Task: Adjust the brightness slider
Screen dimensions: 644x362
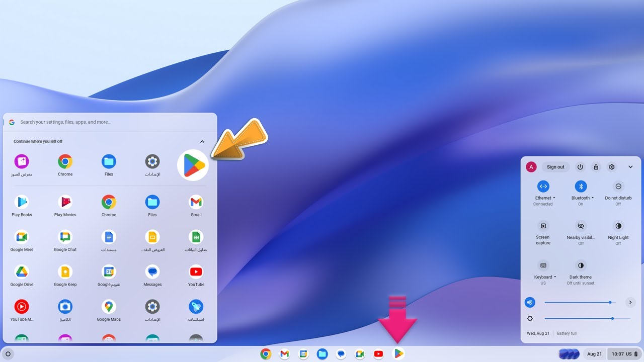Action: [x=587, y=318]
